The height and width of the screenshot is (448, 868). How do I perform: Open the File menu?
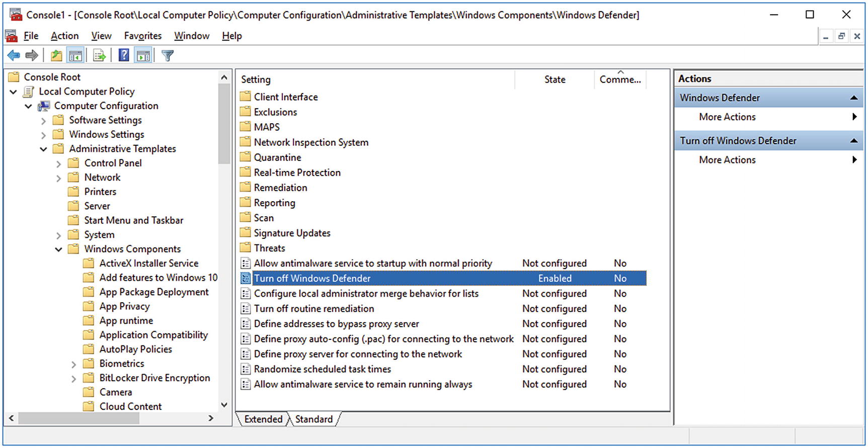pyautogui.click(x=31, y=36)
